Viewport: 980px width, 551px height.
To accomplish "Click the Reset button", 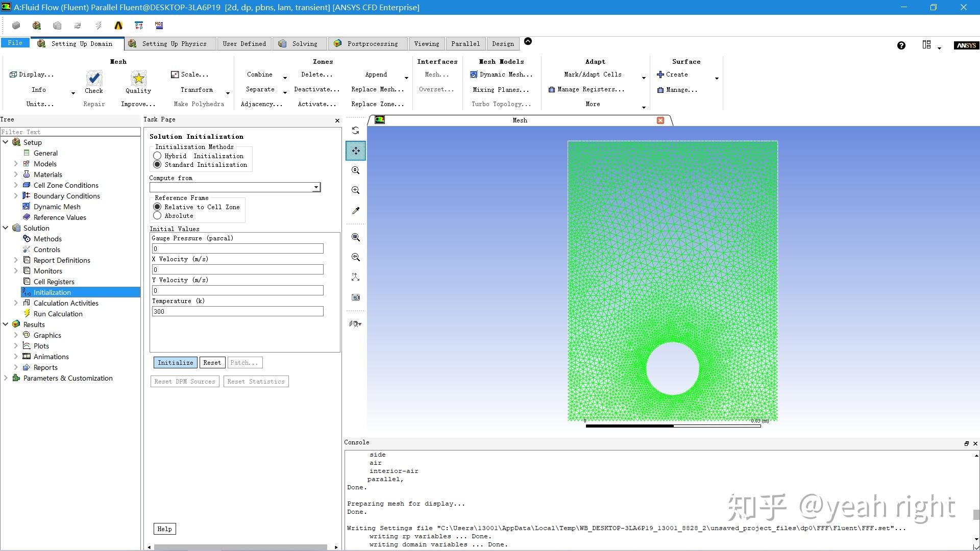I will [212, 363].
